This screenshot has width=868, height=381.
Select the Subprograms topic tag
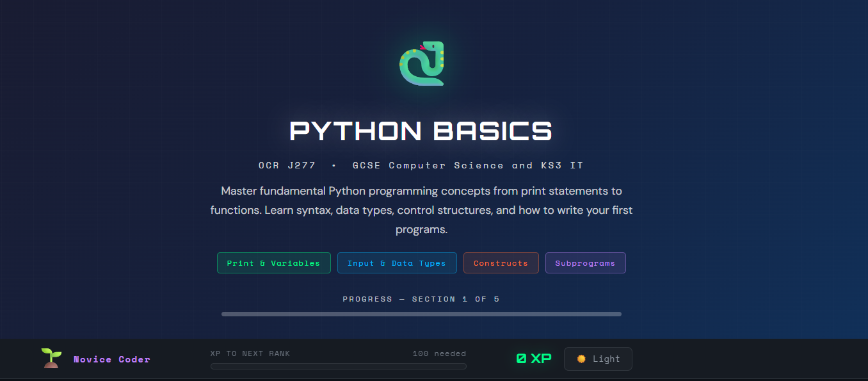click(586, 263)
